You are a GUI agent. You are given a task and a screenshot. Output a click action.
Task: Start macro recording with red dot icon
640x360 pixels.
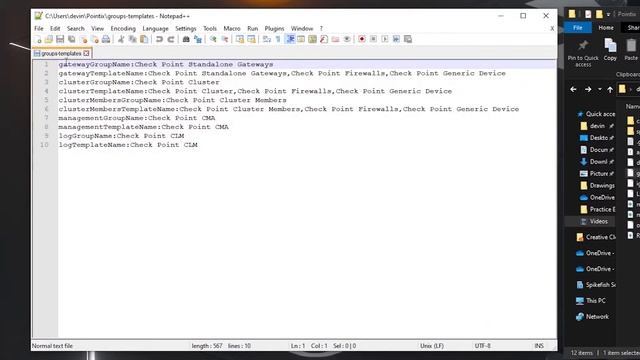[x=362, y=39]
